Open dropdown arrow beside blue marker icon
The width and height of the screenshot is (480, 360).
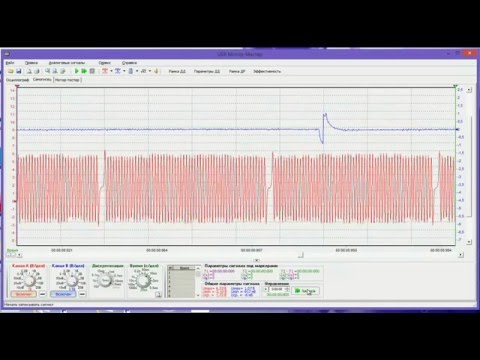point(124,71)
